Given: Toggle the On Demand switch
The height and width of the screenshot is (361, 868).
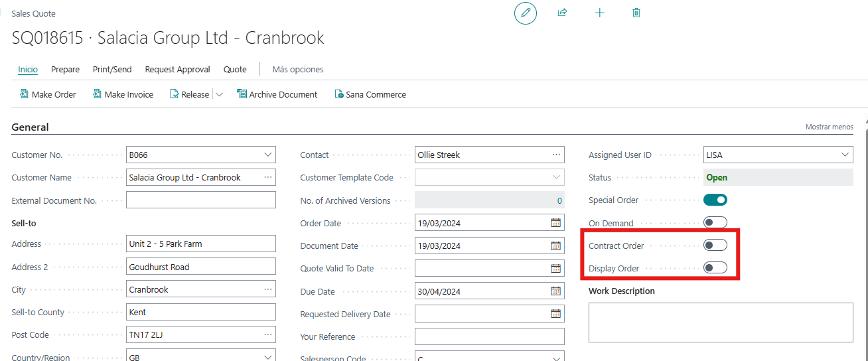Looking at the screenshot, I should coord(715,223).
